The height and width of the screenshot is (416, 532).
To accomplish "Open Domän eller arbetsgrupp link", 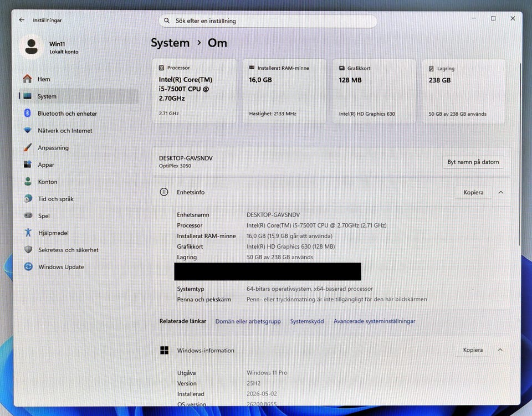I will click(248, 321).
